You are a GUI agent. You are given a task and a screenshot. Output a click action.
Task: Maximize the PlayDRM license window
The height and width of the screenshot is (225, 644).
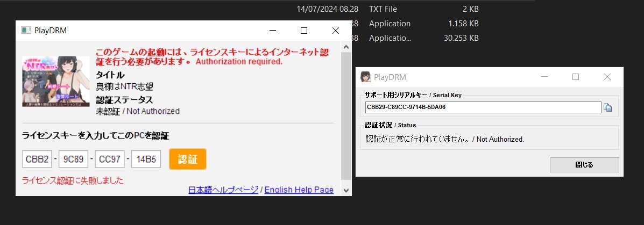coord(304,31)
